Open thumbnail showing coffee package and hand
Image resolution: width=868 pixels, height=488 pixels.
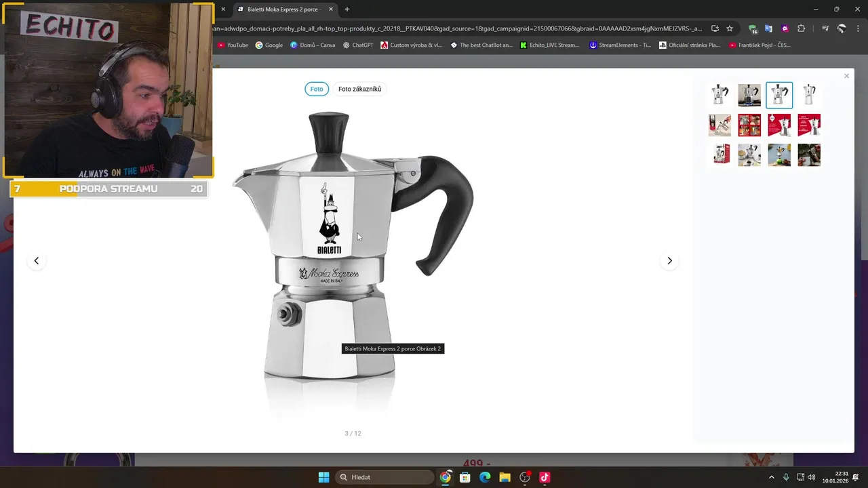click(x=719, y=125)
